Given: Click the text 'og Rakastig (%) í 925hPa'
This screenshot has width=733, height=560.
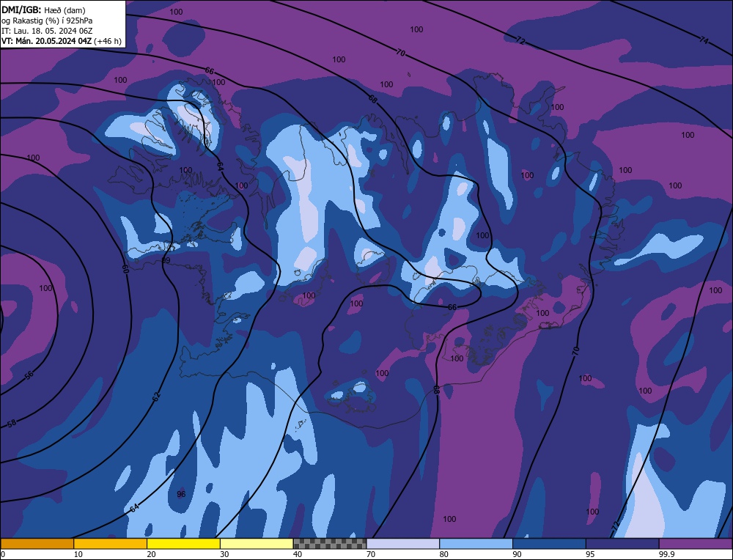Looking at the screenshot, I should point(47,21).
